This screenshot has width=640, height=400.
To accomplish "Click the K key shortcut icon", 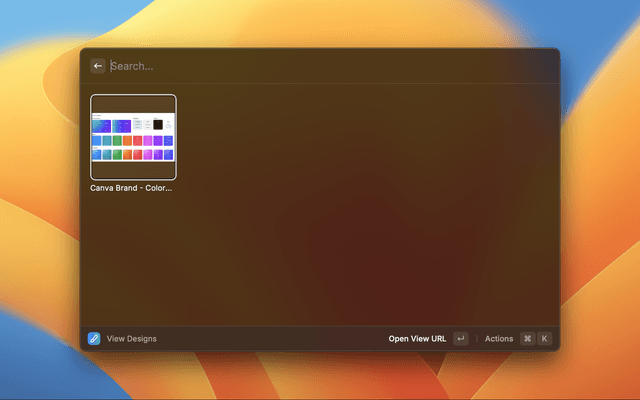I will click(545, 339).
